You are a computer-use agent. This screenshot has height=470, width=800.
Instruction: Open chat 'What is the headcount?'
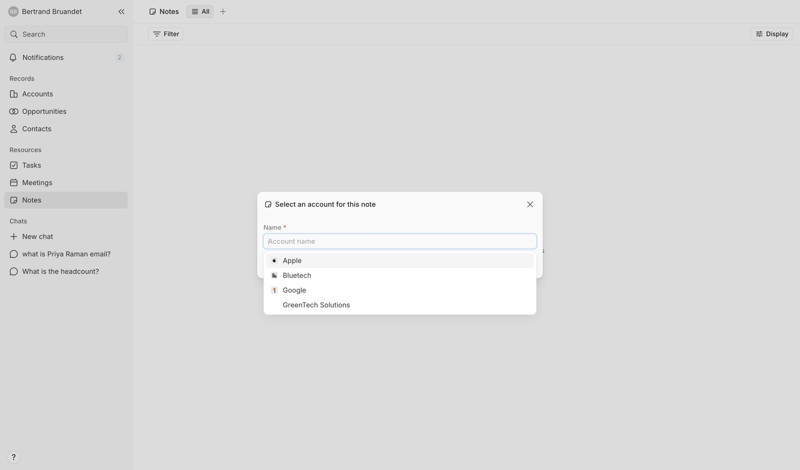[66, 271]
